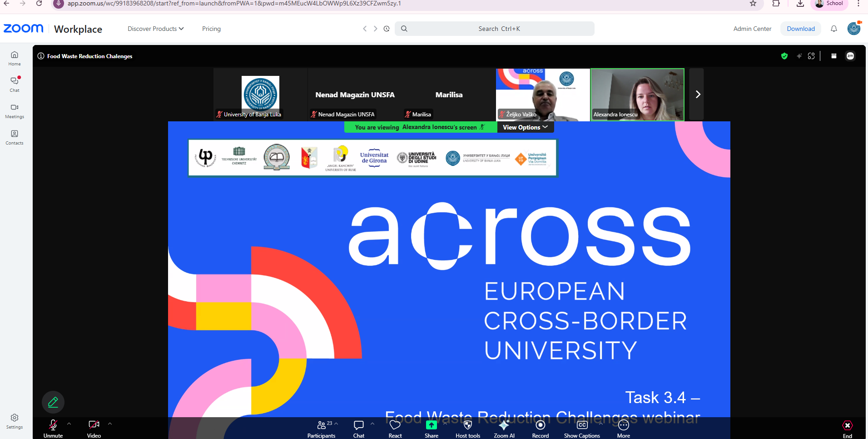Screen dimensions: 868x439
Task: Click the Nenad Magazin UNSFA participant tile
Action: click(355, 95)
